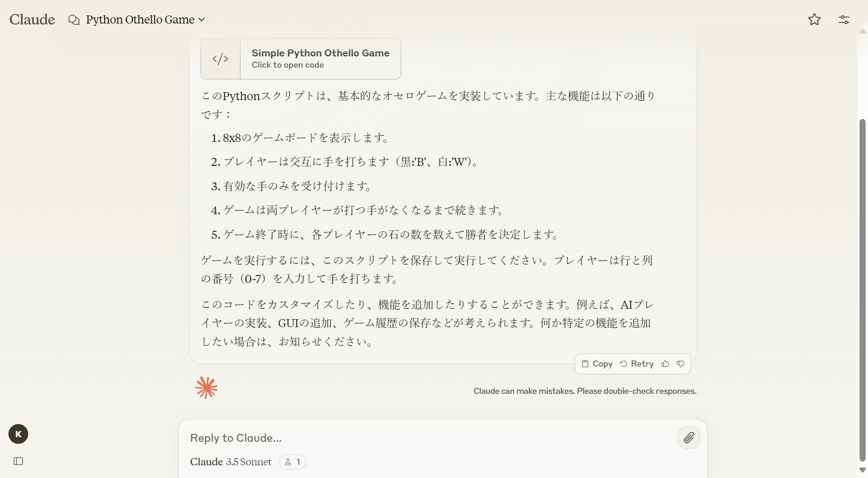
Task: Open the user profile avatar K menu
Action: (x=18, y=434)
